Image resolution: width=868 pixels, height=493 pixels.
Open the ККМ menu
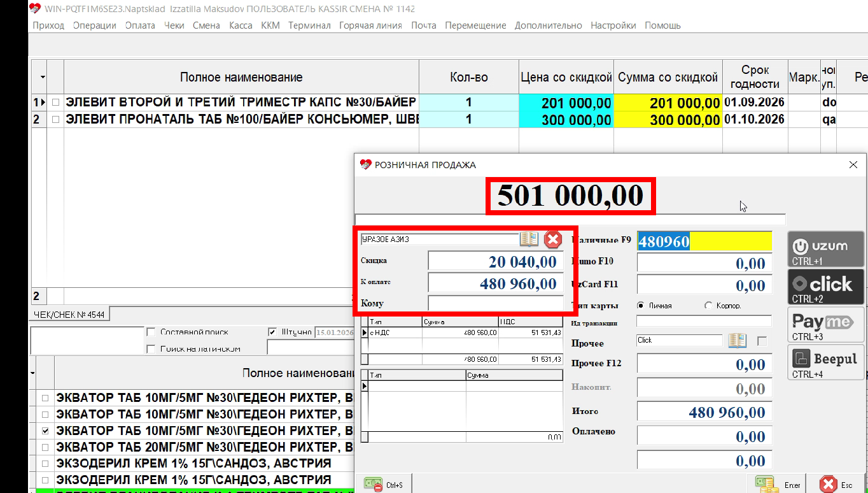coord(270,25)
